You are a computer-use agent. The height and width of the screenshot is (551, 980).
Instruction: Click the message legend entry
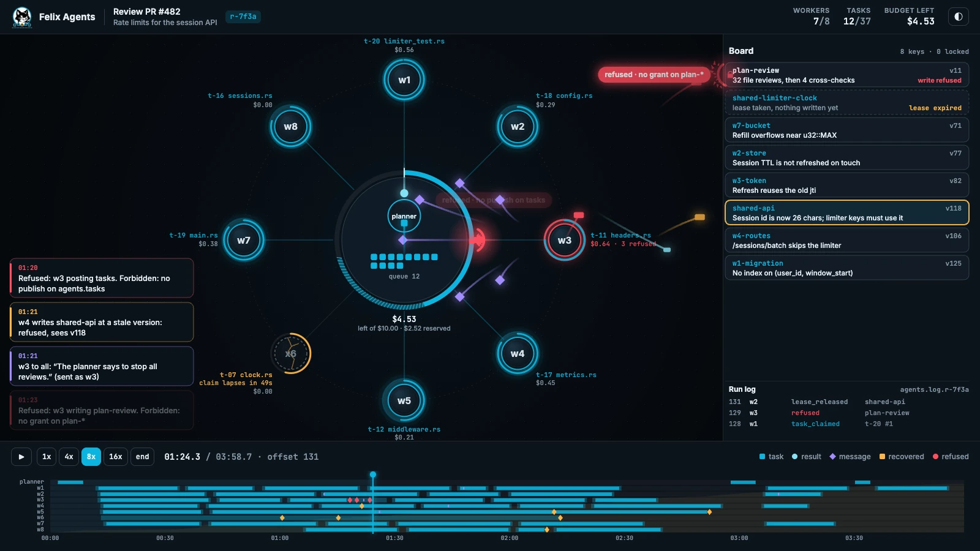click(x=850, y=457)
